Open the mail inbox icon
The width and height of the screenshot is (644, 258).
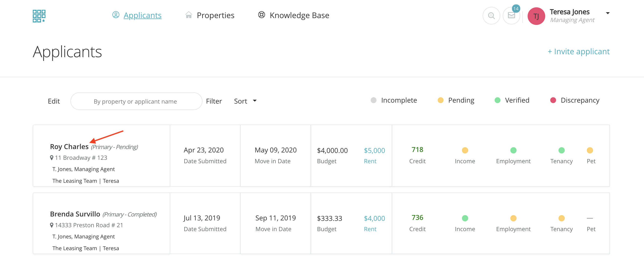click(x=511, y=16)
